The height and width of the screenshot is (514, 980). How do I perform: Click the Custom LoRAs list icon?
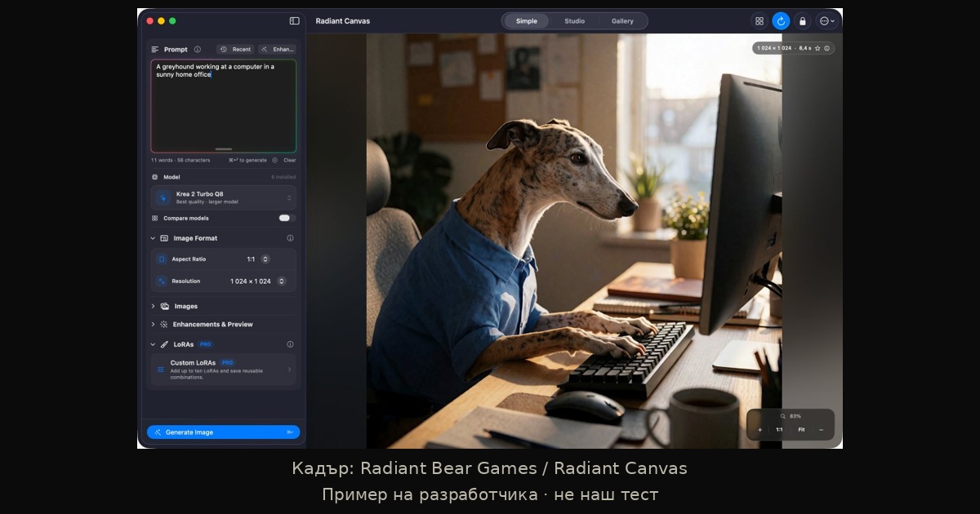160,370
